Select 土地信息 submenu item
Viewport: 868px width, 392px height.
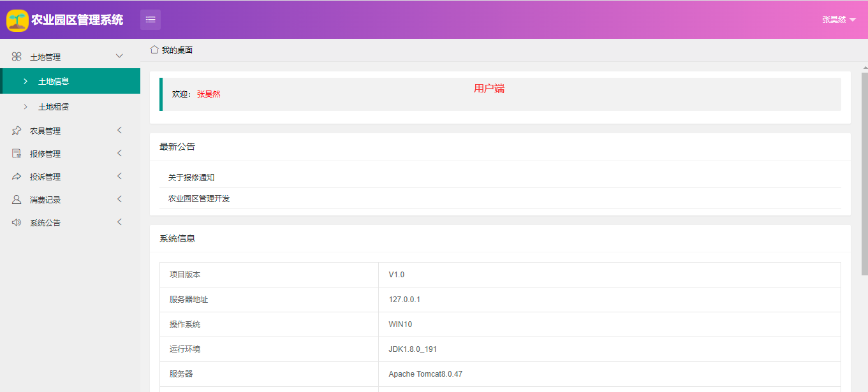click(70, 81)
